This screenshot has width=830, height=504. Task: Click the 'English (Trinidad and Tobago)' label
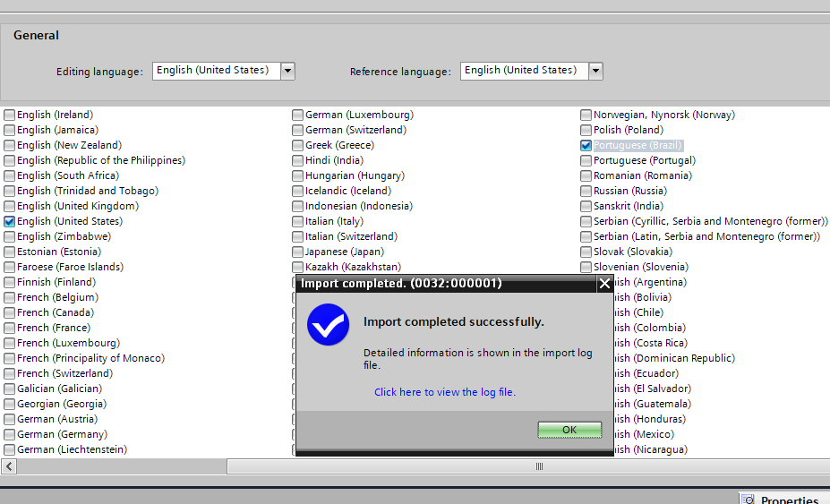coord(88,191)
